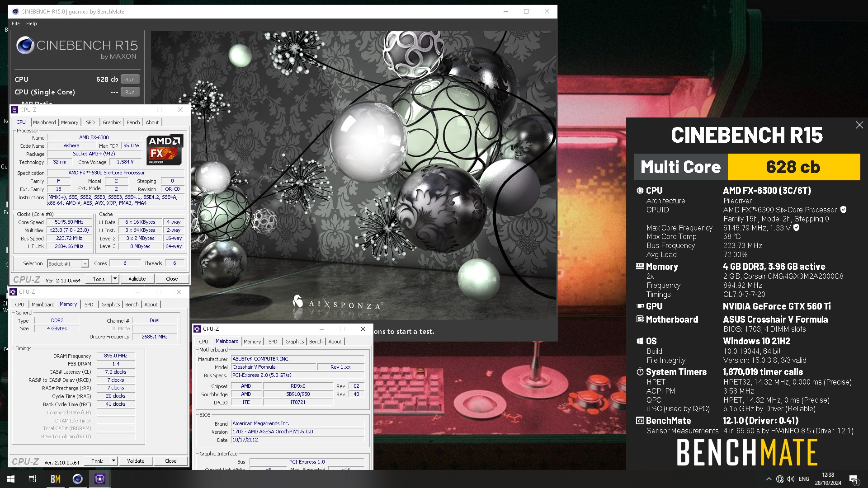Open Graphics tab in Mainboard CPU-Z window
The width and height of the screenshot is (868, 488).
[295, 342]
